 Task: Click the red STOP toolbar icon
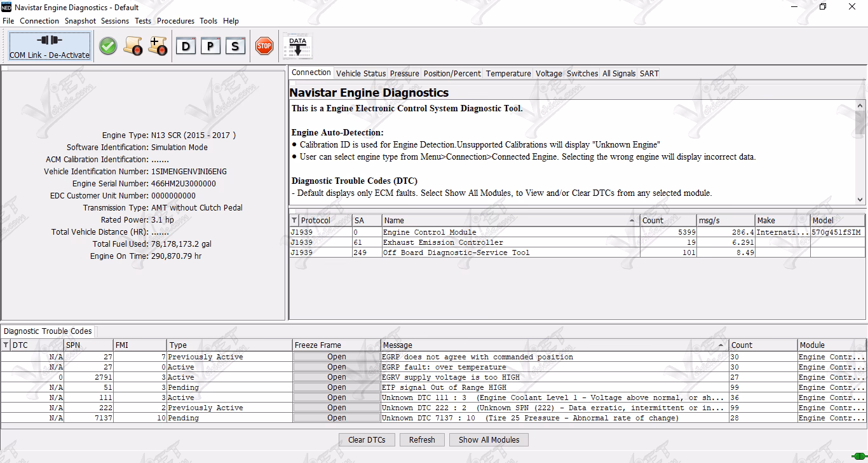264,45
